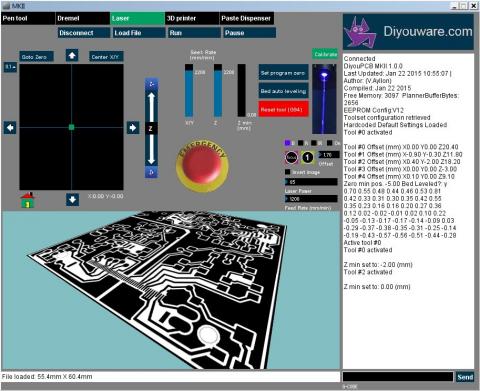This screenshot has height=391, width=480.
Task: Select the Dremel tool tab
Action: point(83,19)
